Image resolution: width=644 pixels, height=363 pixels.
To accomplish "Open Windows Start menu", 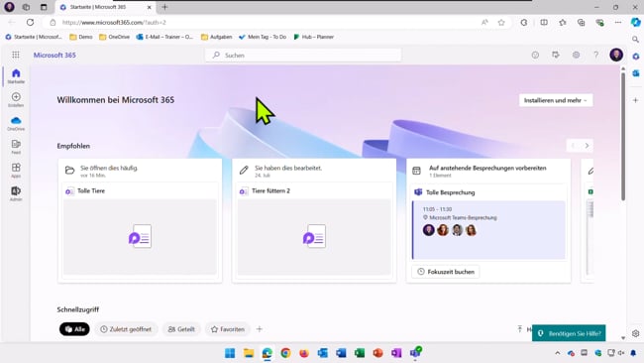I will click(230, 353).
